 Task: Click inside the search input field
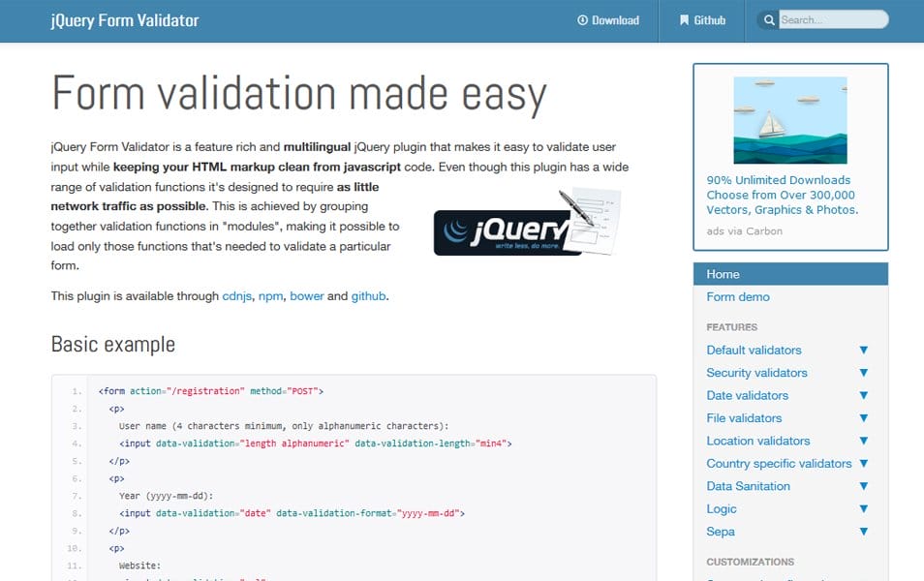click(833, 19)
